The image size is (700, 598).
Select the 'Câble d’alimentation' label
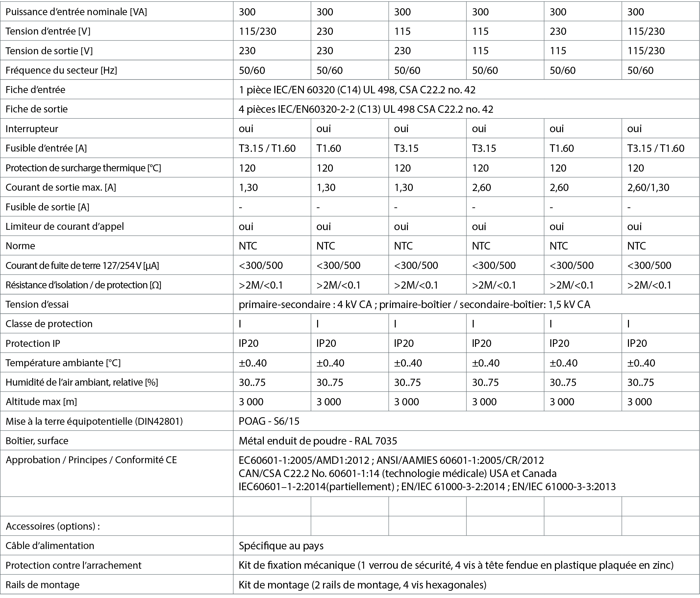[50, 546]
